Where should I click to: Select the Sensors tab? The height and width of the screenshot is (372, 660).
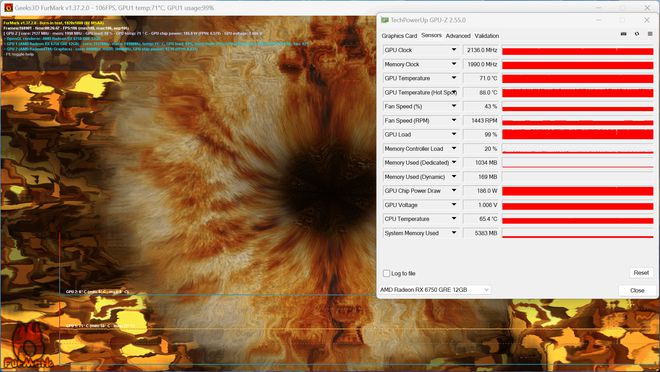point(431,36)
